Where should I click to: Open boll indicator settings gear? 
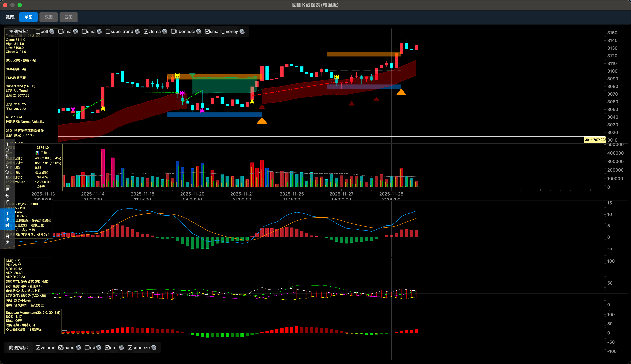(52, 32)
